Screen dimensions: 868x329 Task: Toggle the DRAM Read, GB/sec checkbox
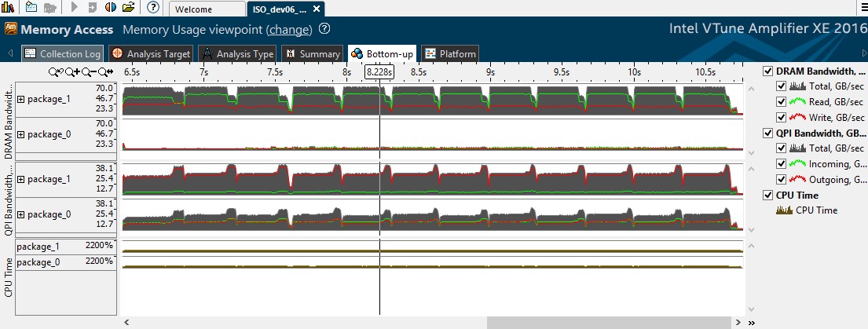click(x=780, y=101)
